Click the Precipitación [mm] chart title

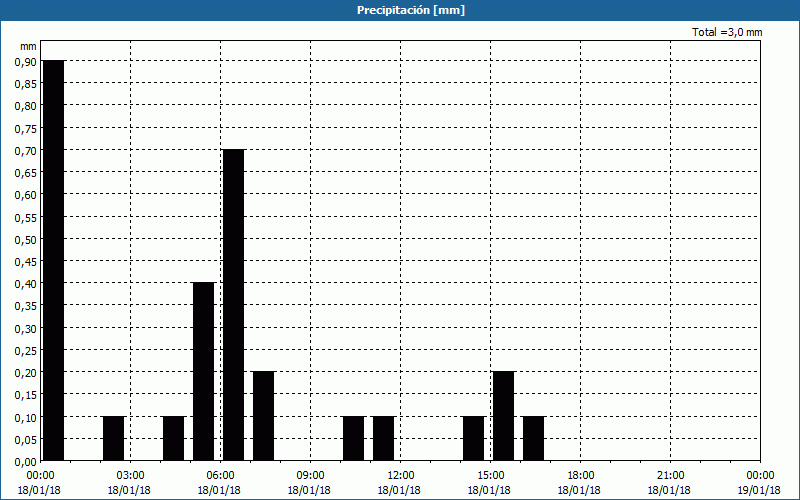pyautogui.click(x=411, y=10)
